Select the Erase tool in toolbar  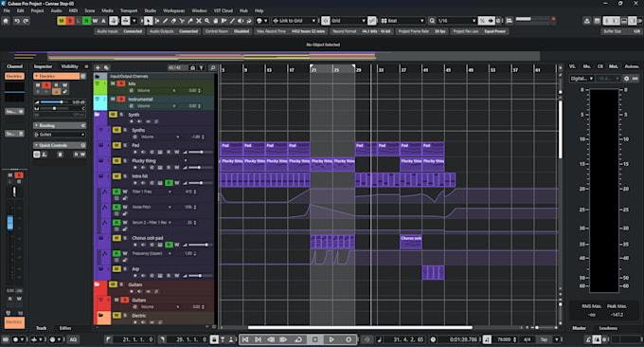[173, 21]
